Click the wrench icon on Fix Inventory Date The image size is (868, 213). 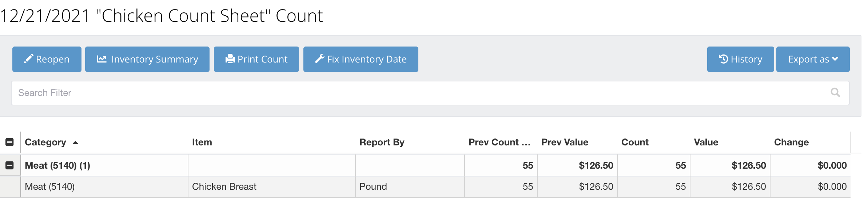click(x=320, y=59)
